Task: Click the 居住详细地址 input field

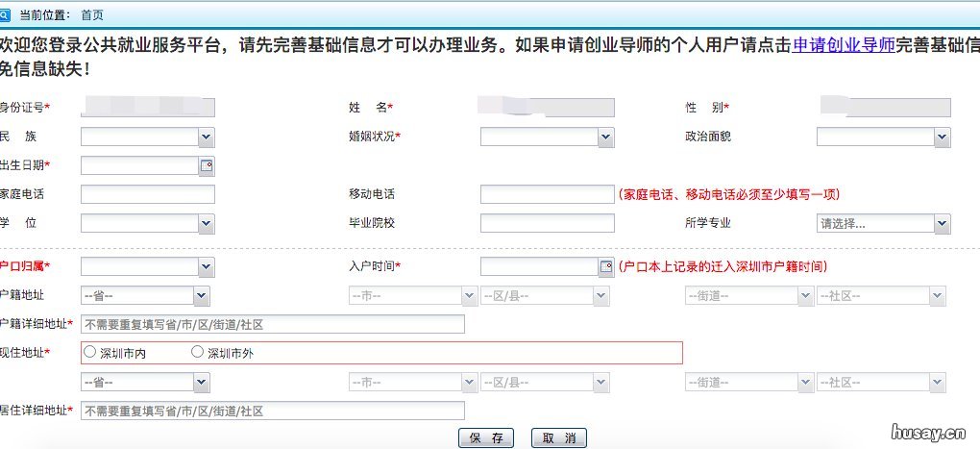Action: 273,411
